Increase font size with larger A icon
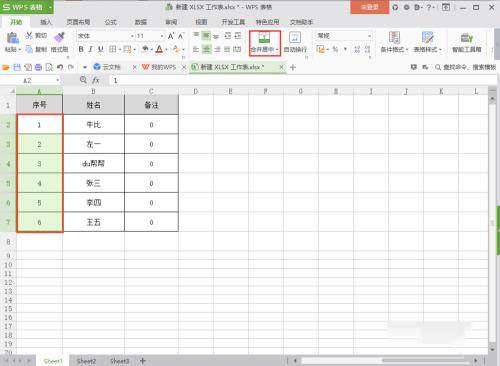This screenshot has width=500, height=366. pyautogui.click(x=171, y=36)
